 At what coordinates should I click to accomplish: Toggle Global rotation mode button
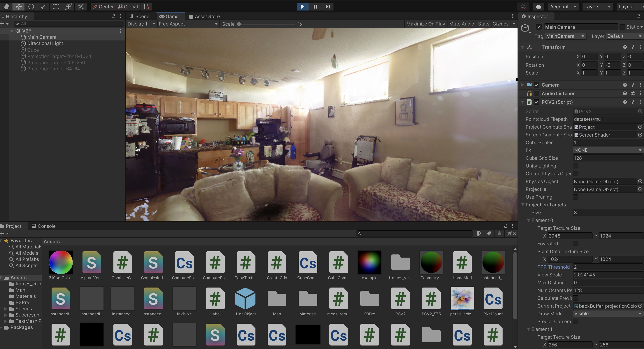click(x=128, y=6)
